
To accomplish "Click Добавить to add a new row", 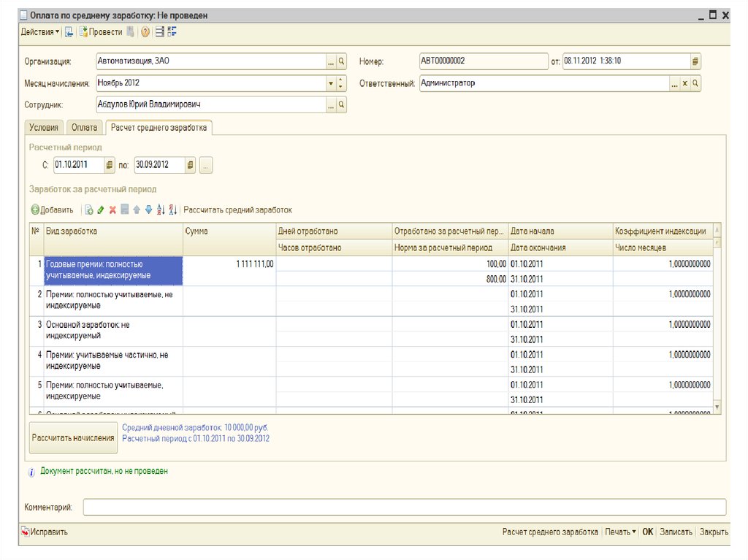I will 52,210.
